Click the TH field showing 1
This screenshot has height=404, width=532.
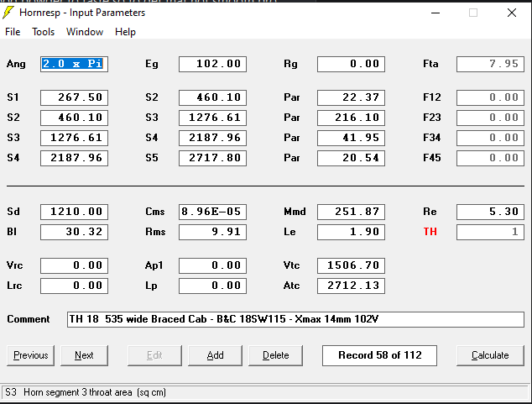point(490,232)
